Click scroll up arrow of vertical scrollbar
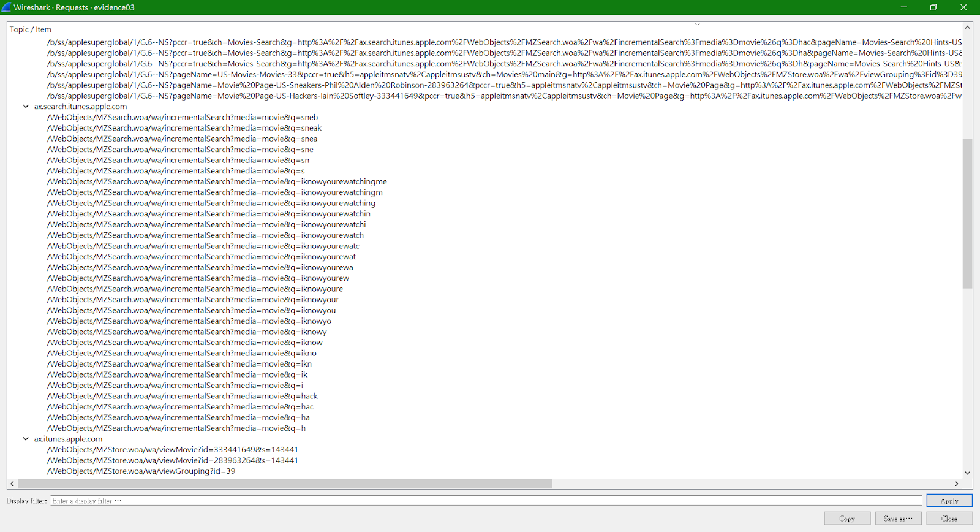Screen dimensions: 980x532 [968, 28]
